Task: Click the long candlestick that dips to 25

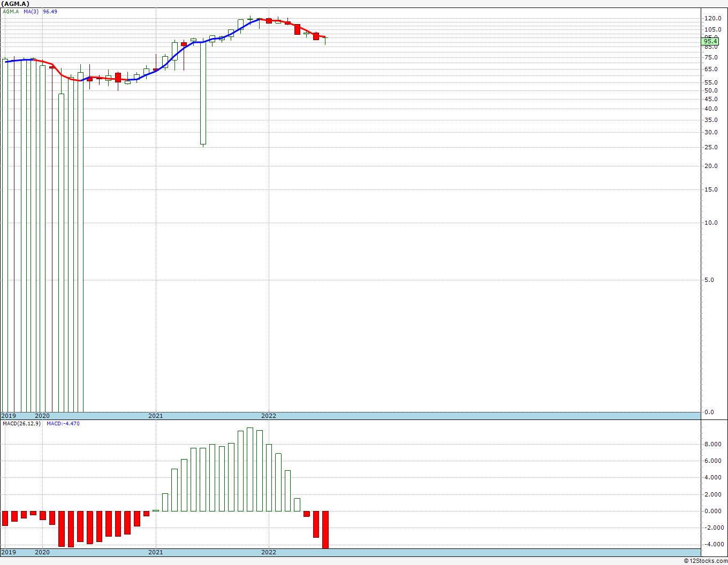Action: click(203, 93)
